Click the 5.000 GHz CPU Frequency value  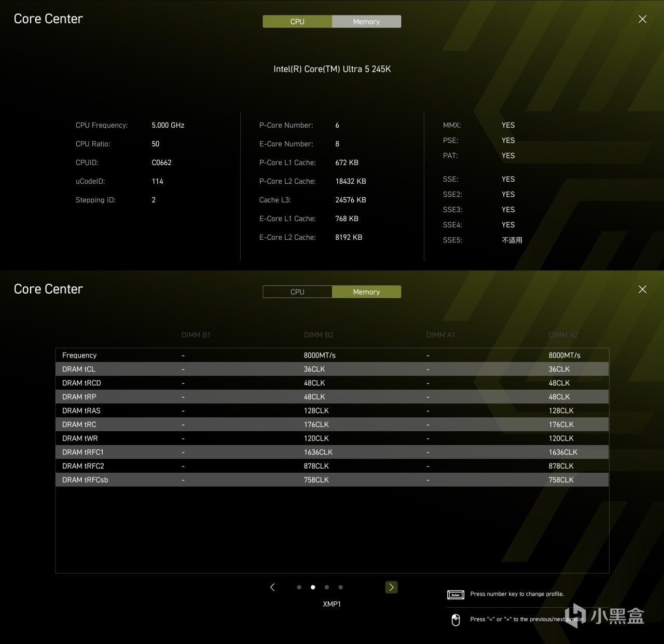pos(168,125)
